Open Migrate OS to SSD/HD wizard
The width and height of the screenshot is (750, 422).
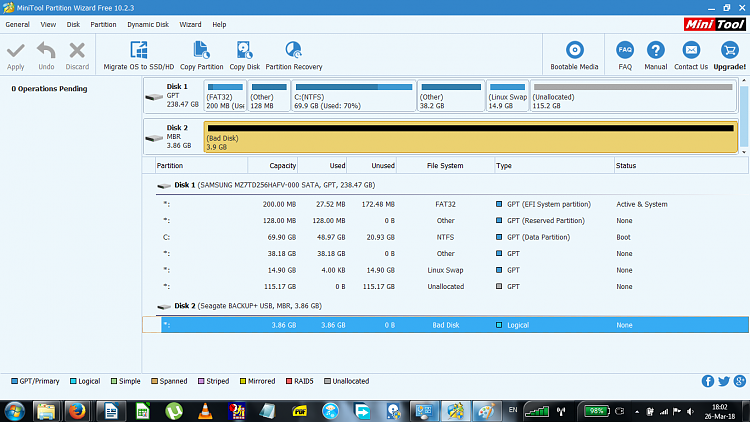(139, 56)
